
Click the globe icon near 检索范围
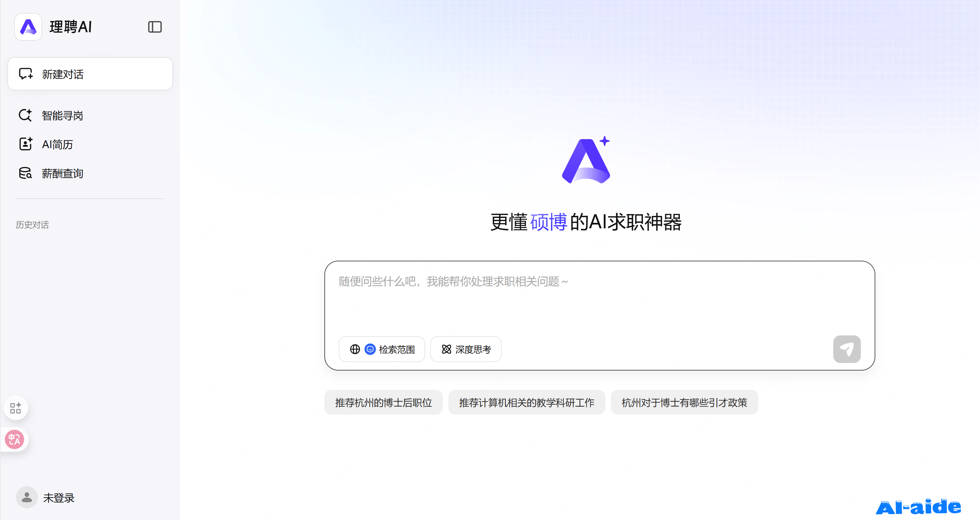[x=355, y=349]
